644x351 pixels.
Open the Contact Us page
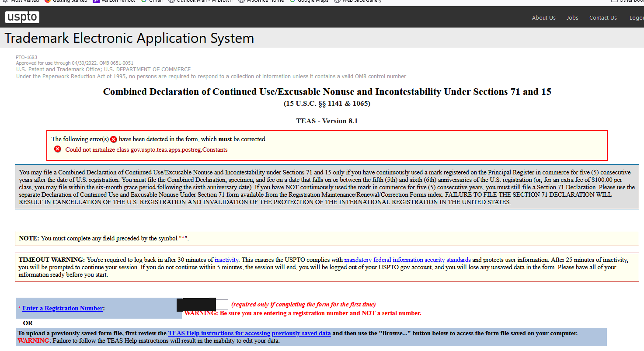point(603,18)
